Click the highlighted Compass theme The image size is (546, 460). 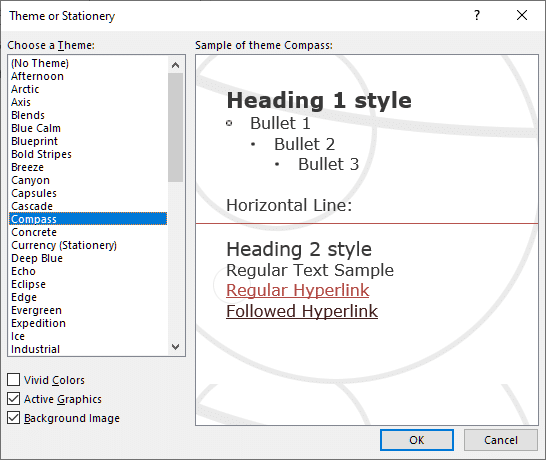coord(88,219)
